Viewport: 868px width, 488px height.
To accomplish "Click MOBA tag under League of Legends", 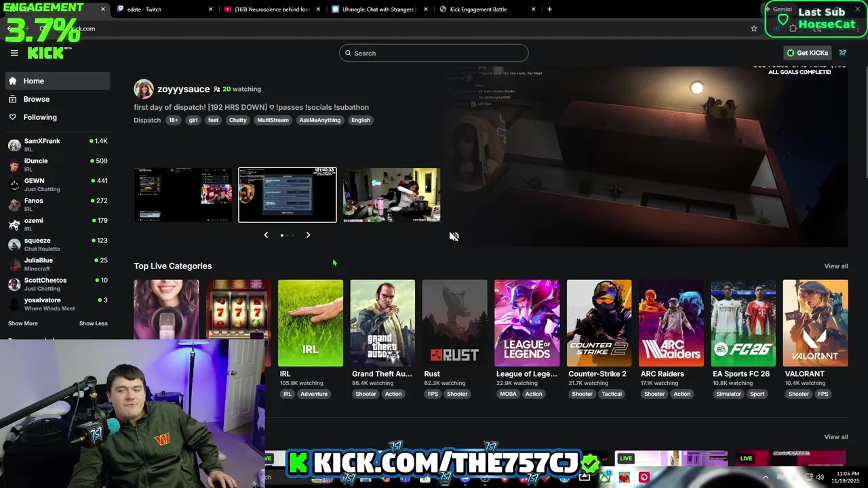I will pyautogui.click(x=508, y=394).
